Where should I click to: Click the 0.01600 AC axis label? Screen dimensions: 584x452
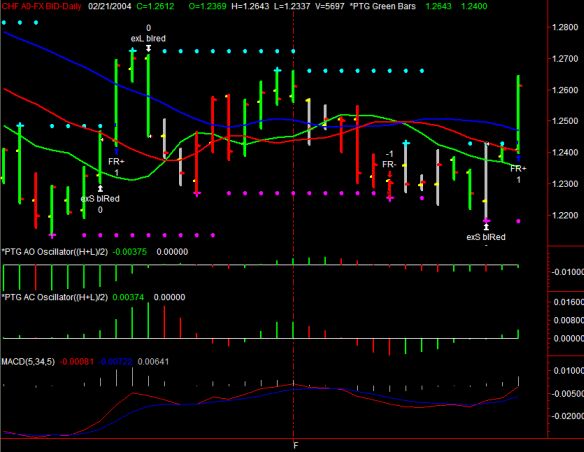(x=568, y=302)
